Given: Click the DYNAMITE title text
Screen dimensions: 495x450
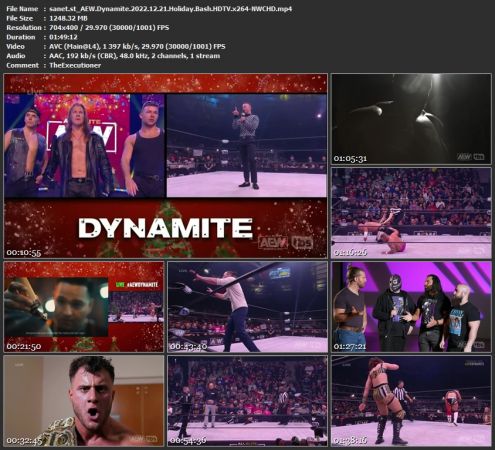Looking at the screenshot, I should 166,228.
